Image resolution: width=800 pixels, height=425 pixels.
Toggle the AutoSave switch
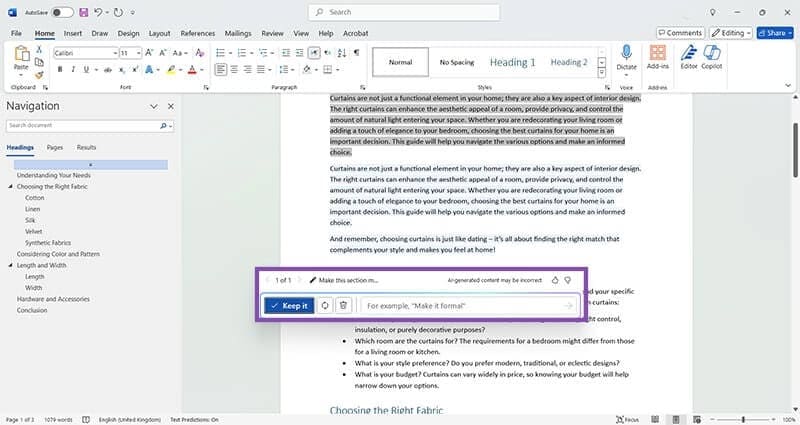tap(62, 12)
